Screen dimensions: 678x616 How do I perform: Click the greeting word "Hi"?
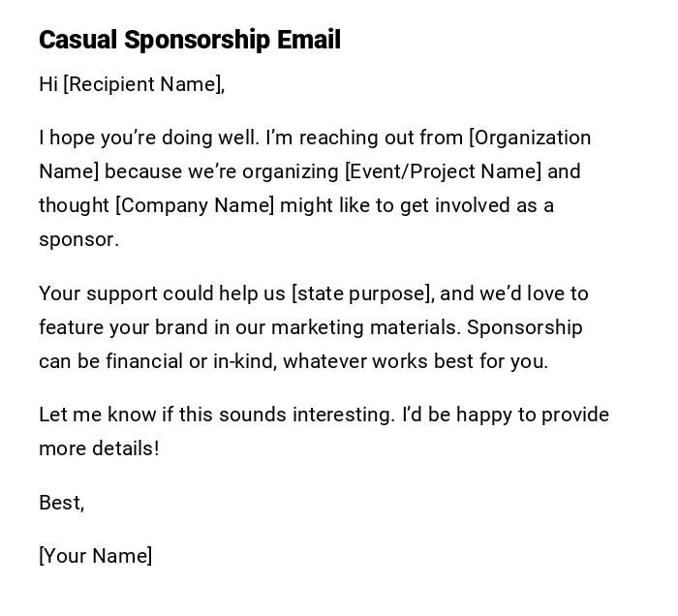tap(48, 84)
